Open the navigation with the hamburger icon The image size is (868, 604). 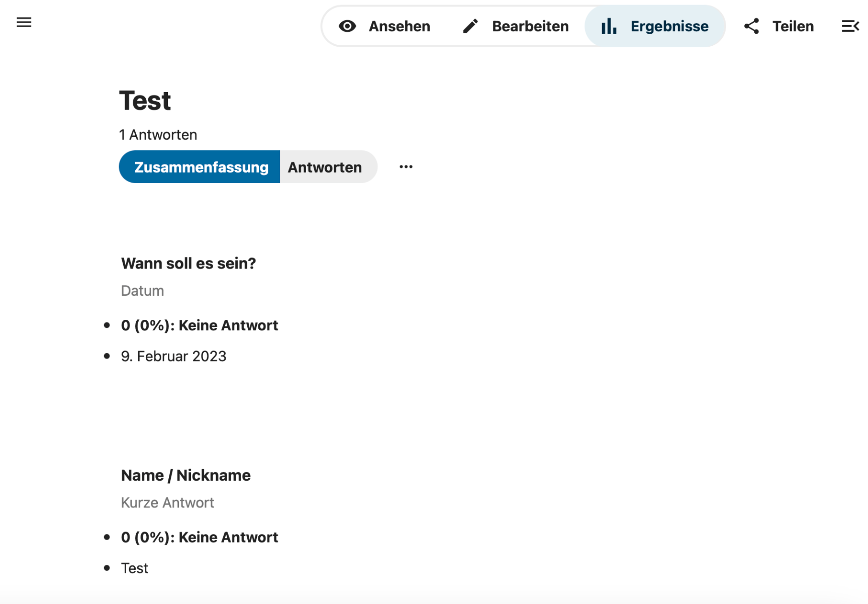24,23
